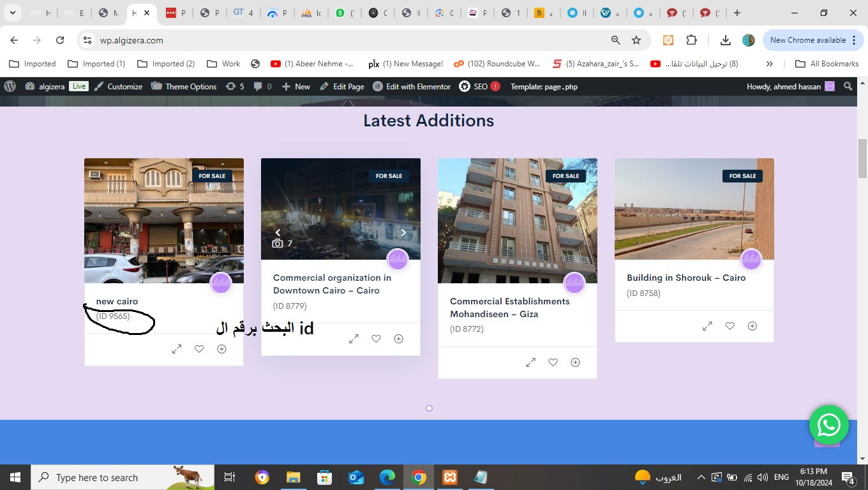Favorite the Building in Shorouk listing
The width and height of the screenshot is (868, 490).
click(x=730, y=326)
